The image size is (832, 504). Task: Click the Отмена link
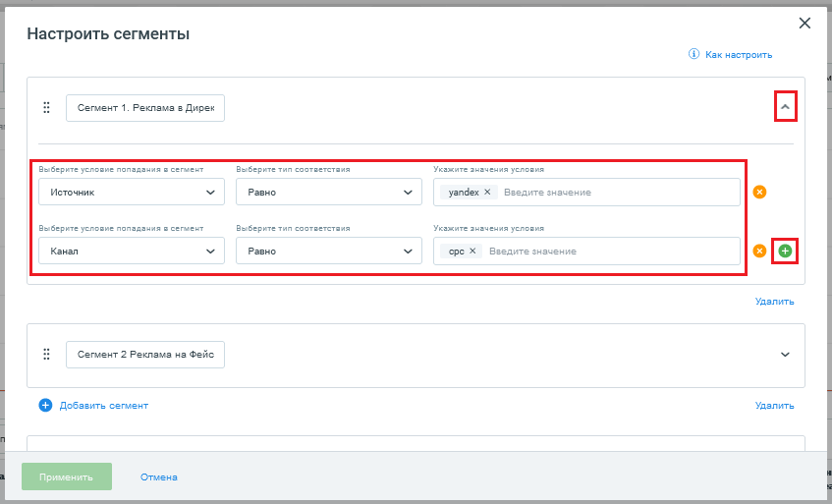[159, 476]
